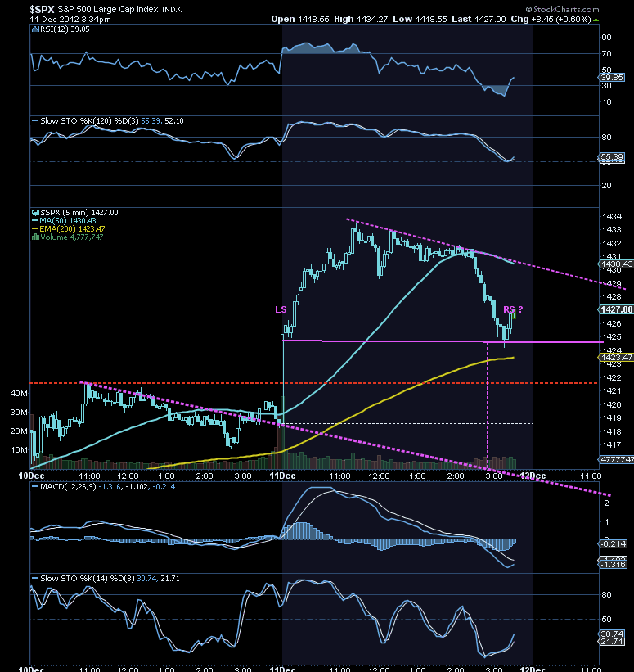634x672 pixels.
Task: Click the Slow STO %K(120) legend marker
Action: click(35, 121)
